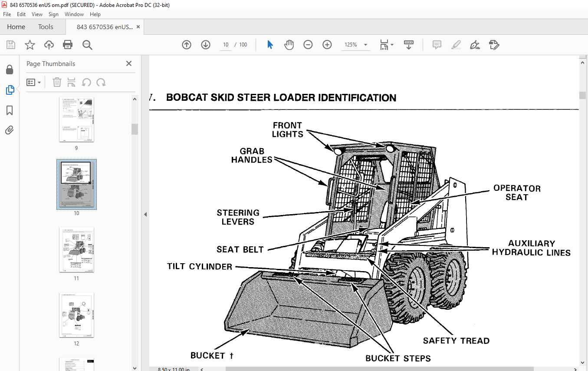Open the File menu
Viewport: 588px width, 371px height.
pos(7,14)
